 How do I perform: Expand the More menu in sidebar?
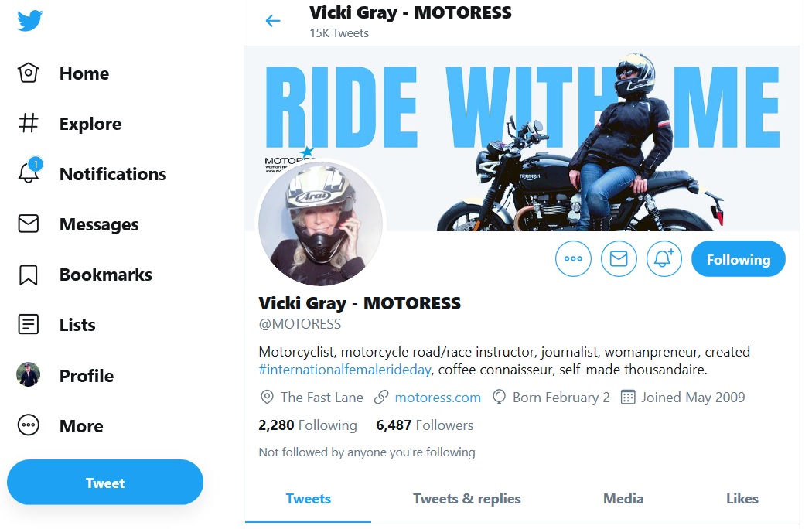coord(29,425)
